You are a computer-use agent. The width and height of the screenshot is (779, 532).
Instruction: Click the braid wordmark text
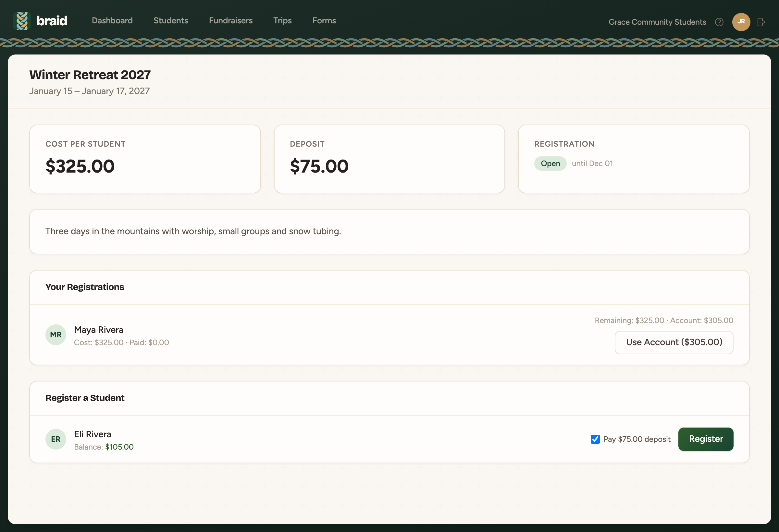coord(52,21)
